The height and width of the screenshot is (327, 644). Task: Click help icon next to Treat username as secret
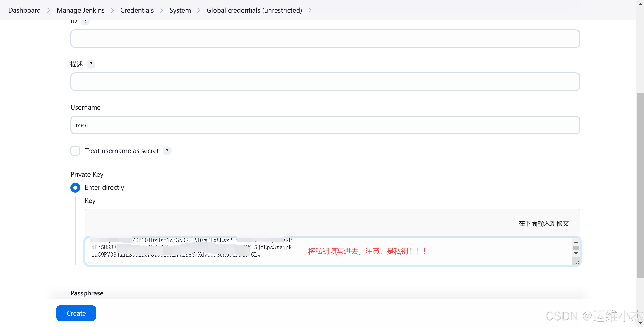[x=167, y=151]
